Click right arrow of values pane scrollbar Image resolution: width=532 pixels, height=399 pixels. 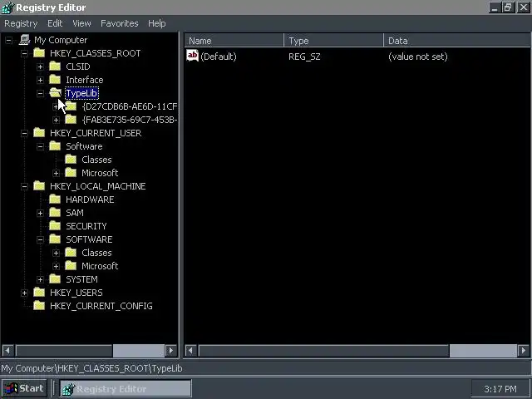point(523,351)
